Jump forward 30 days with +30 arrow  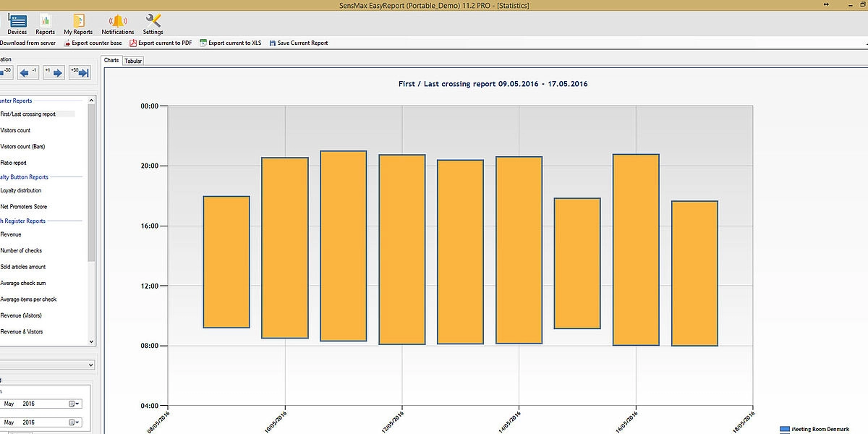click(79, 72)
